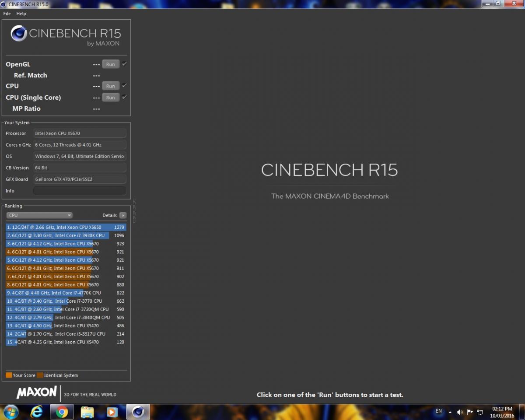525x420 pixels.
Task: Select ranking row 4 Xeon X5670 4.01 GHz
Action: [x=66, y=252]
